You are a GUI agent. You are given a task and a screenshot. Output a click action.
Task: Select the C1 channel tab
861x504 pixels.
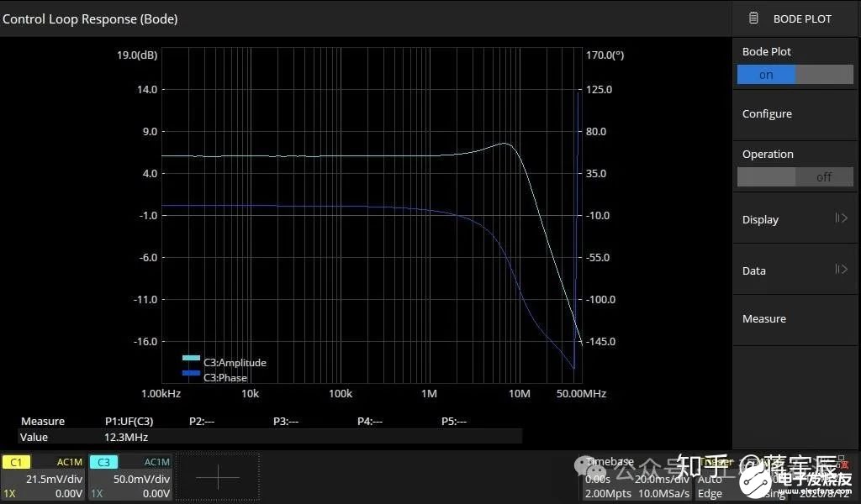pos(16,462)
